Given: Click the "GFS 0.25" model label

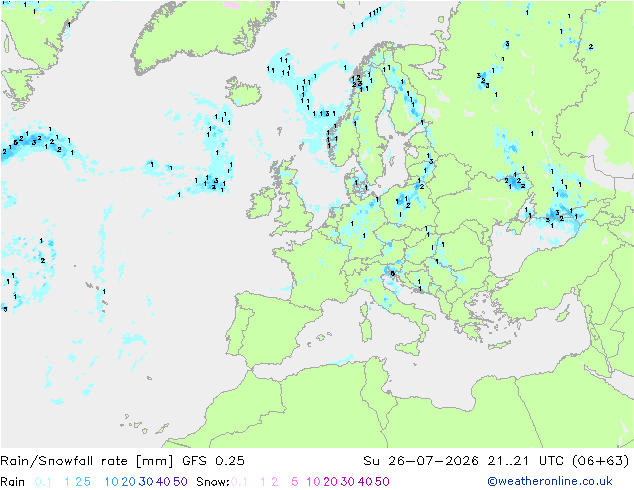Looking at the screenshot, I should click(213, 461).
